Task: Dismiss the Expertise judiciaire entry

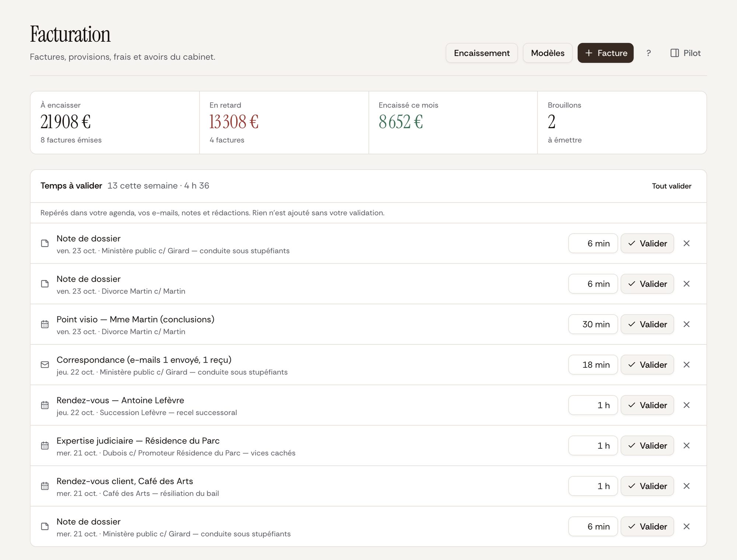Action: [x=687, y=445]
